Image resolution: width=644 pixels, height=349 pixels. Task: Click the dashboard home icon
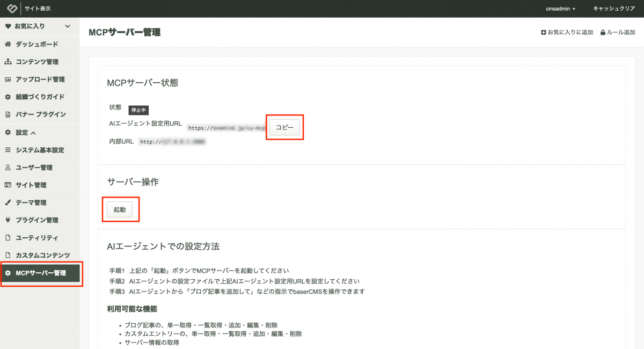pos(8,44)
